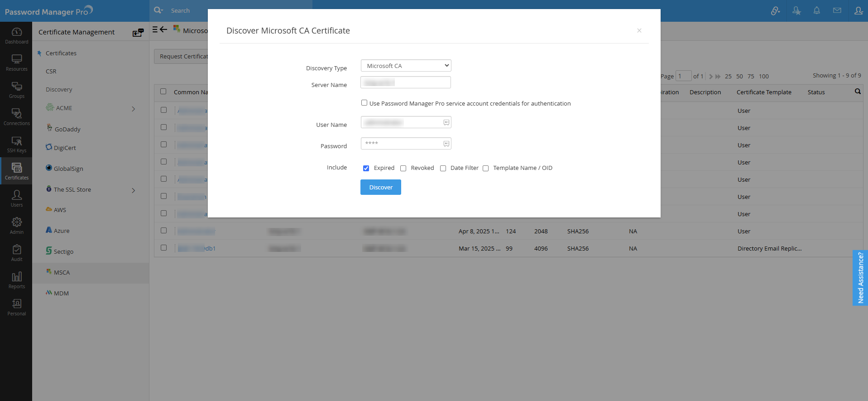868x401 pixels.
Task: Open MSCA in the side menu
Action: 62,272
